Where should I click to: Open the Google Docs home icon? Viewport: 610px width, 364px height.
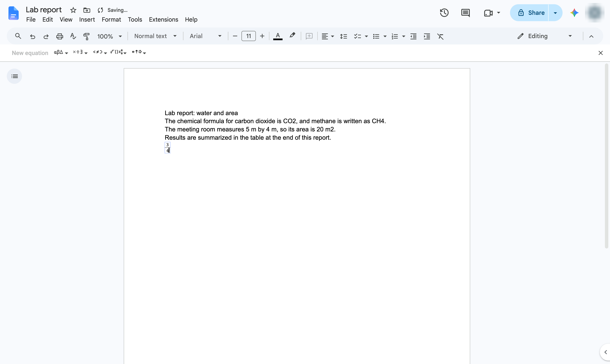14,13
